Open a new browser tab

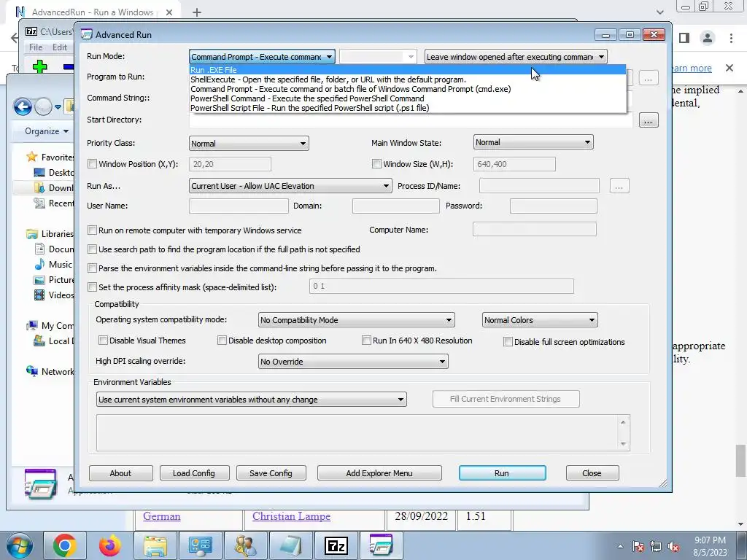(x=197, y=12)
